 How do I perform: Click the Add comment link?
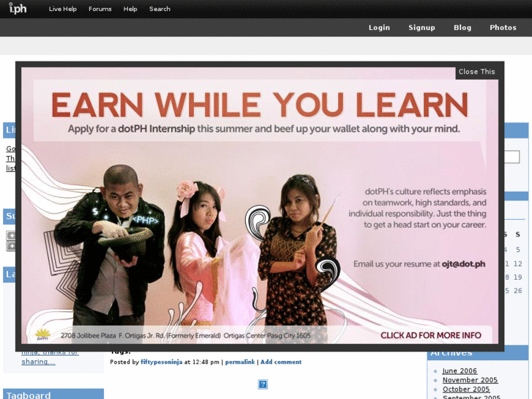281,362
